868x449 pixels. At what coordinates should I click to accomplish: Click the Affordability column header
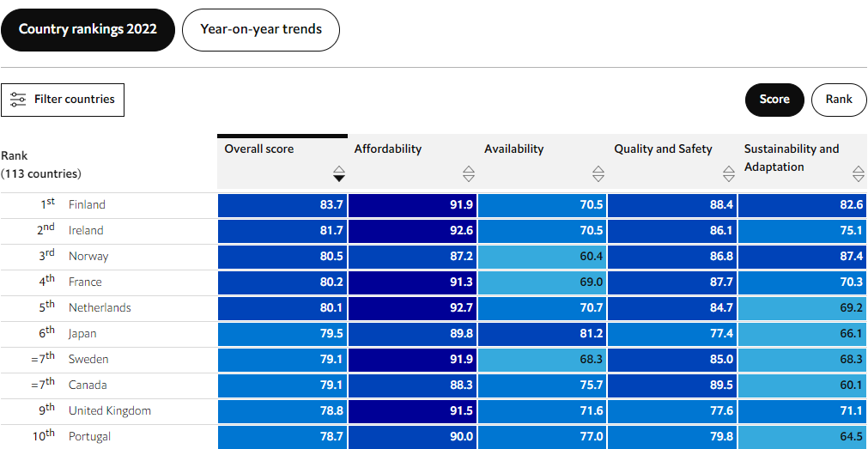click(388, 149)
